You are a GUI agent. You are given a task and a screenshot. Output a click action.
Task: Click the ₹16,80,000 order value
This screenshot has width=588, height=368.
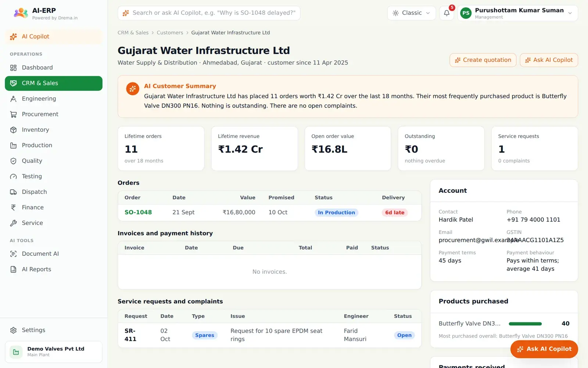point(239,212)
